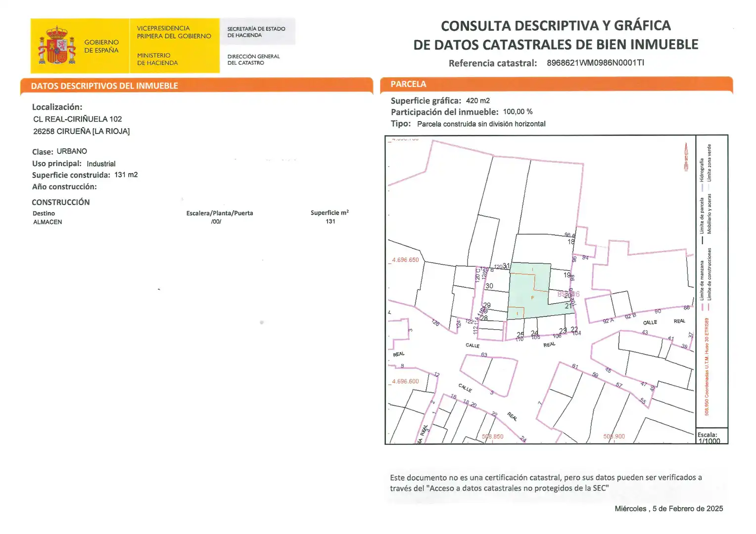Click the 'Ministerio de Hacienda' label
This screenshot has height=534, width=756.
coord(157,59)
